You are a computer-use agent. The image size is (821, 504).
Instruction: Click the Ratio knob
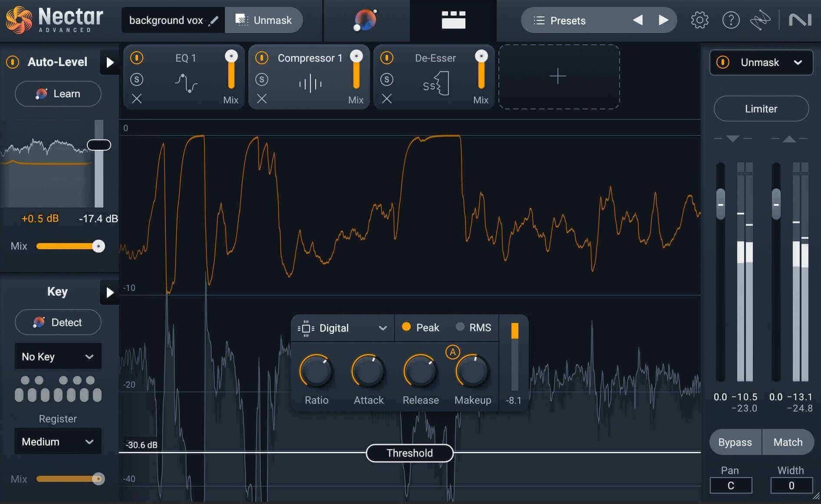[317, 372]
